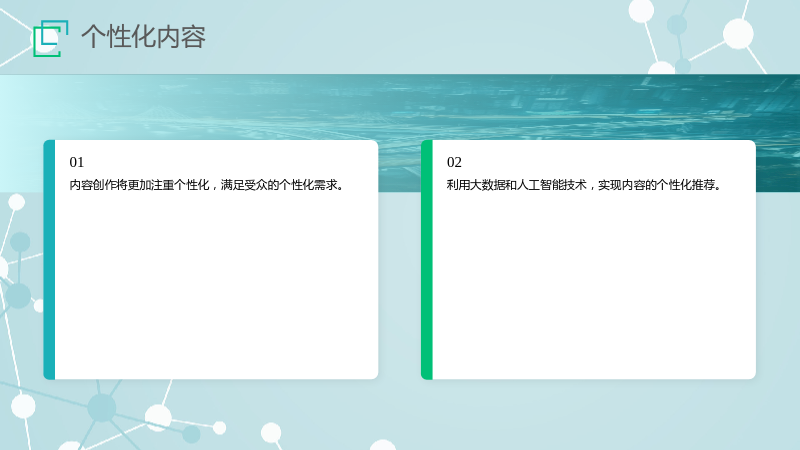Click the large blue node at bottom left
800x450 pixels.
(102, 408)
